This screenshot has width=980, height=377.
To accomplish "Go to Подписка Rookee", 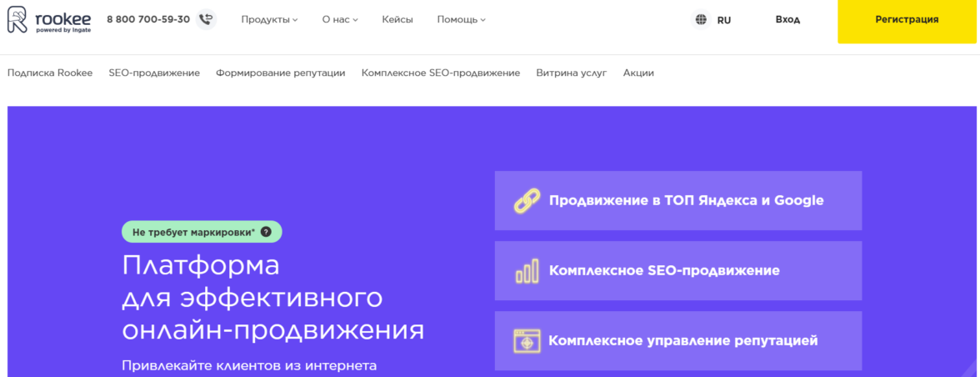I will 50,73.
